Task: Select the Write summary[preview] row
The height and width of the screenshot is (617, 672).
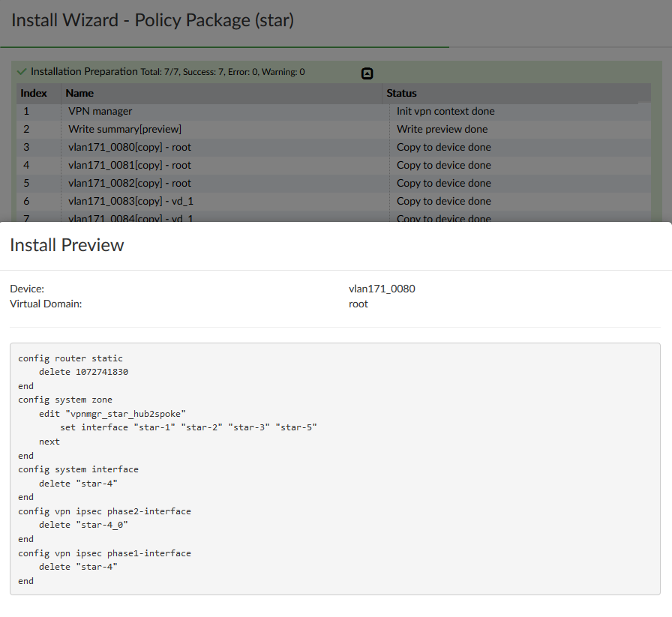Action: pyautogui.click(x=124, y=130)
